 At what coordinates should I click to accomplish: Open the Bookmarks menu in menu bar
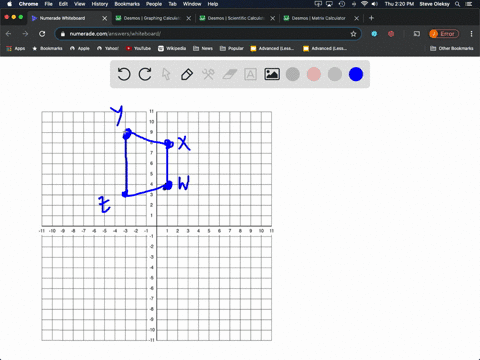coord(127,4)
